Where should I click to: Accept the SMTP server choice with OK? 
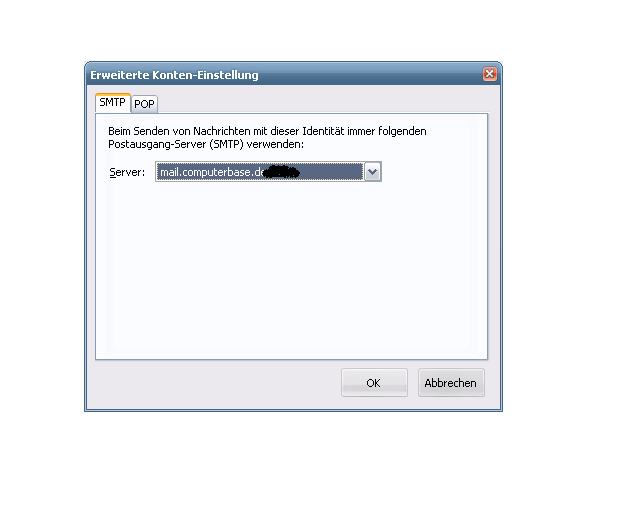coord(374,383)
